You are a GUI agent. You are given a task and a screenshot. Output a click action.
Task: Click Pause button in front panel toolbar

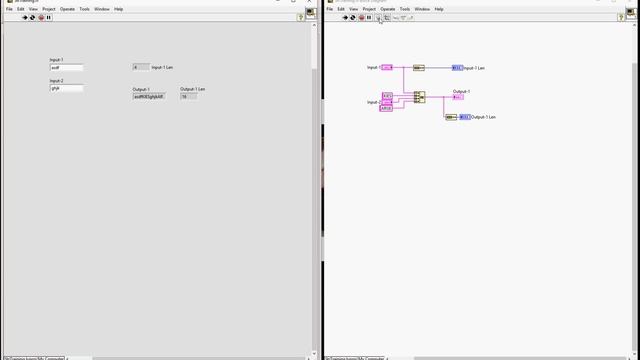click(x=49, y=18)
